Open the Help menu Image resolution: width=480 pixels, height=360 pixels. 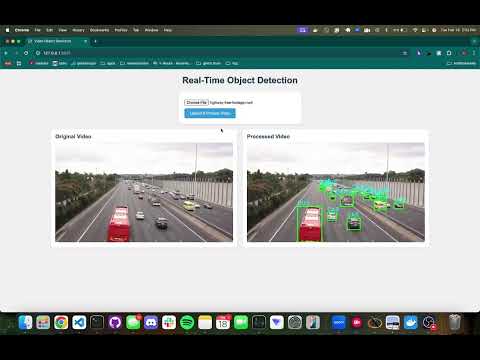pos(168,30)
